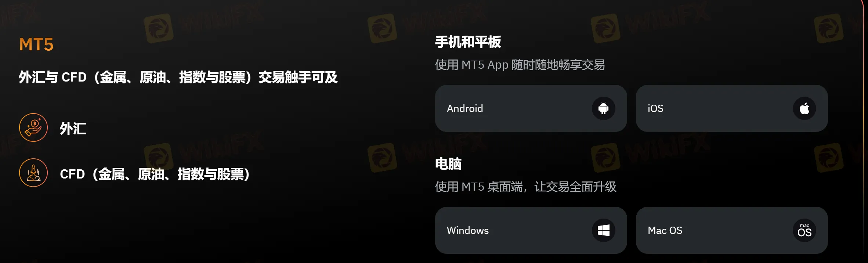Viewport: 868px width, 263px height.
Task: Click the Mac OS text label
Action: click(x=665, y=230)
